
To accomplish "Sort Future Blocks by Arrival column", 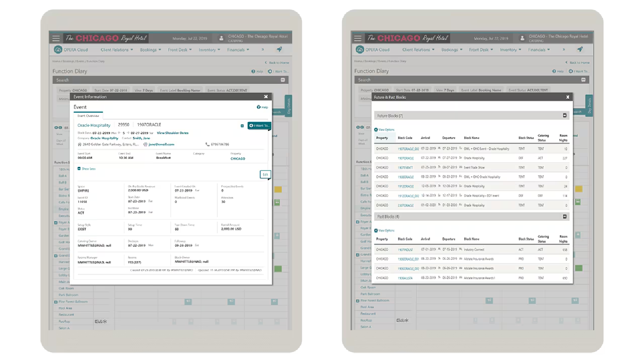I will point(425,138).
